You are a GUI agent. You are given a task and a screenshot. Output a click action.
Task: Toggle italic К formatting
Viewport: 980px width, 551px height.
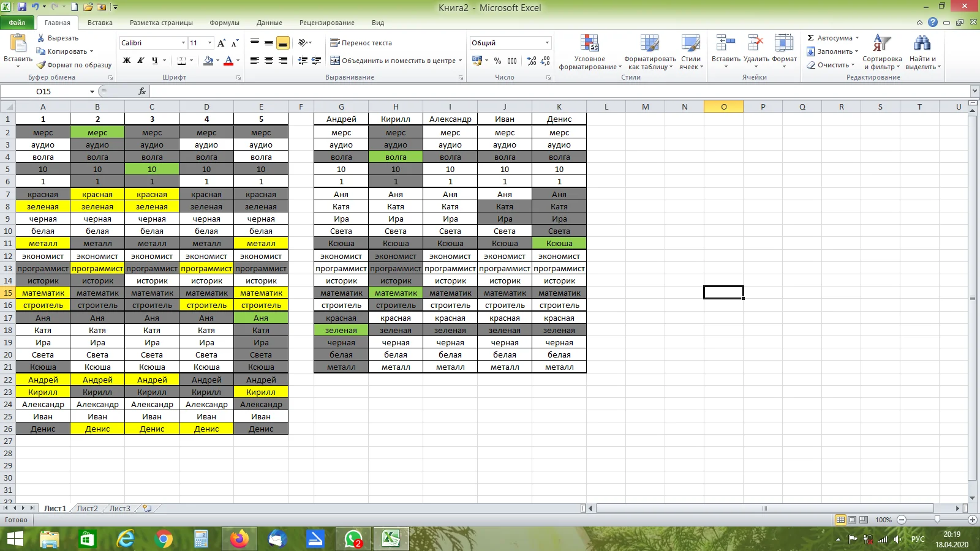(141, 61)
